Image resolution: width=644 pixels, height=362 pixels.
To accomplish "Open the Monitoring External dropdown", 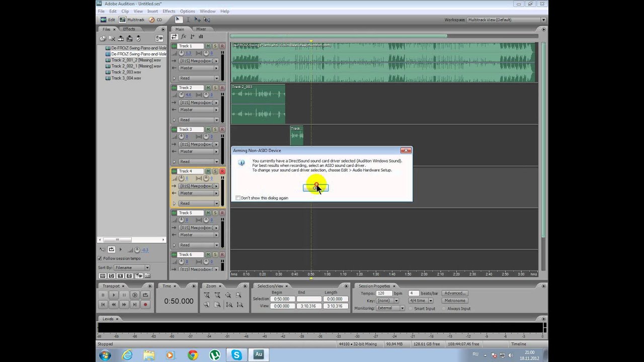I will point(390,308).
